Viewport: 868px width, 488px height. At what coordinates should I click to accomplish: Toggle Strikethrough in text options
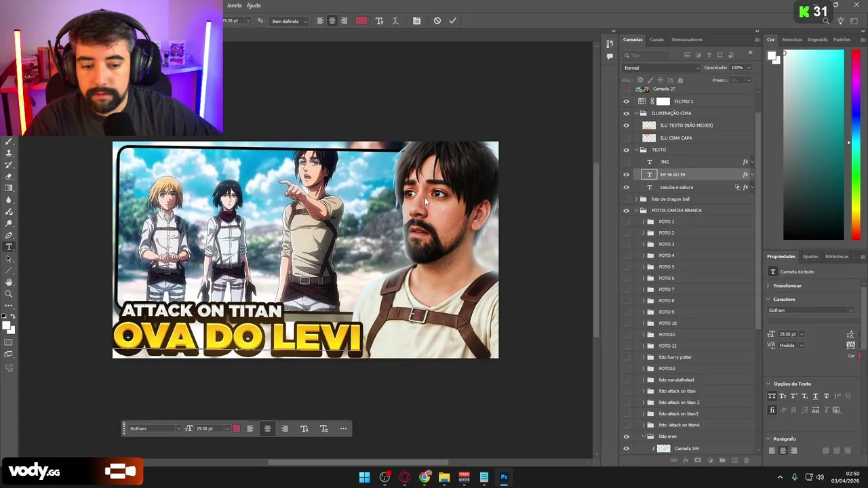(826, 396)
